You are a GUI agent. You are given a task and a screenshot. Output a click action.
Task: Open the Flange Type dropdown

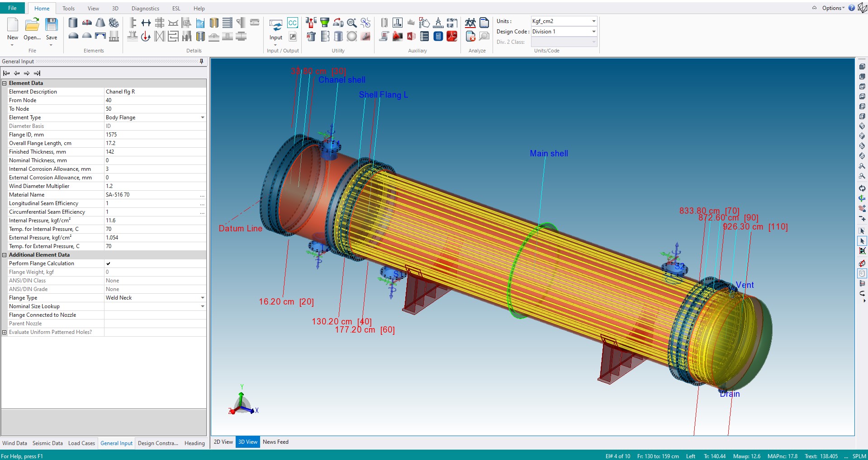202,298
